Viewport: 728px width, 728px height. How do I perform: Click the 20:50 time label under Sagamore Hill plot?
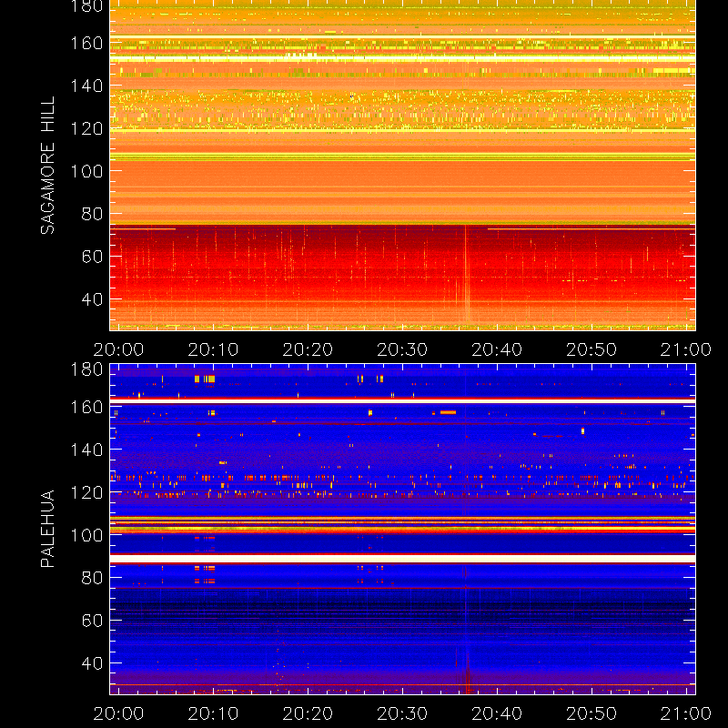[x=591, y=349]
